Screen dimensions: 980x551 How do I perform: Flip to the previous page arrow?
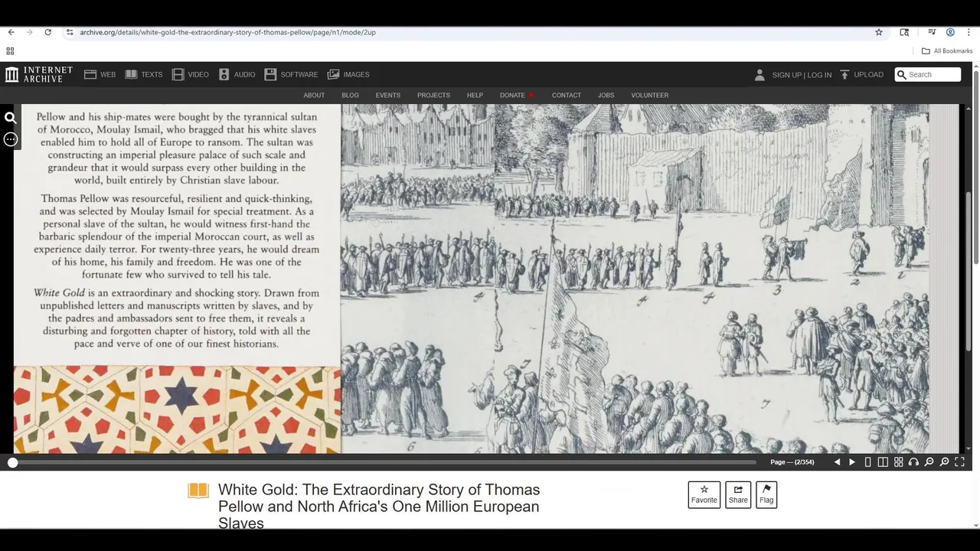coord(837,462)
